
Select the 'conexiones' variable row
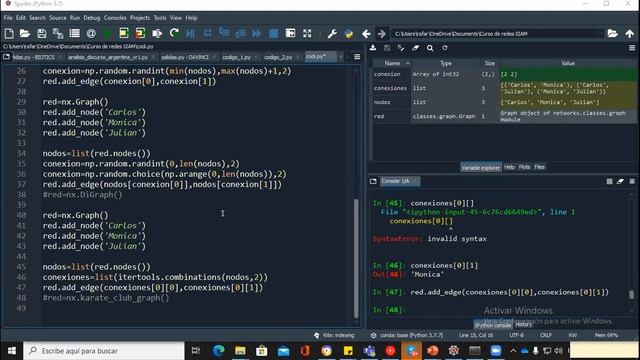[504, 88]
